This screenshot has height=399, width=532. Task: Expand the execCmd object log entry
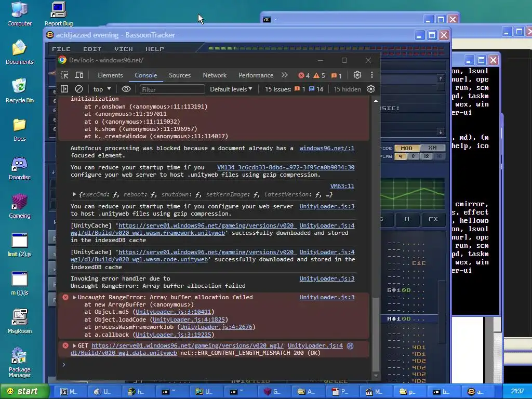coord(74,194)
